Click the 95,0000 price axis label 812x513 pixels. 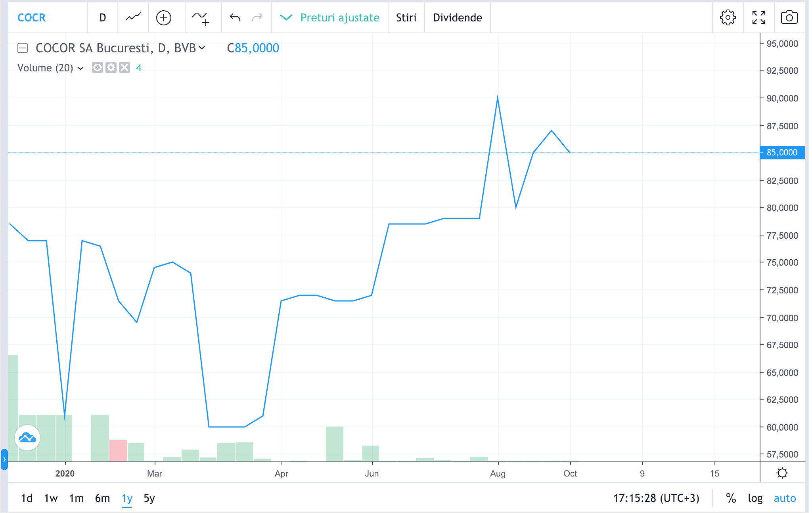[782, 44]
